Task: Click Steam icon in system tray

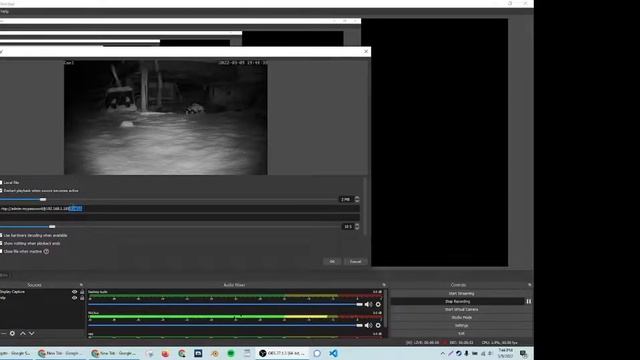Action: point(458,353)
